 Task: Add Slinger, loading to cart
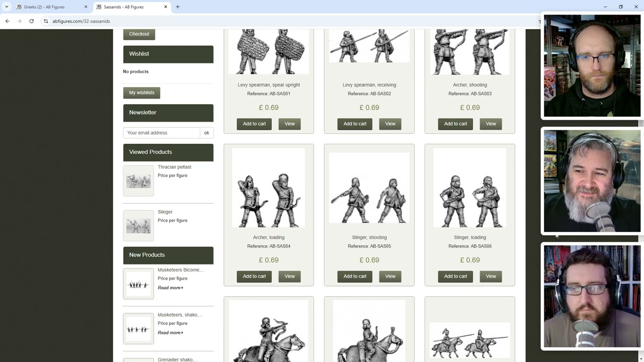coord(455,276)
